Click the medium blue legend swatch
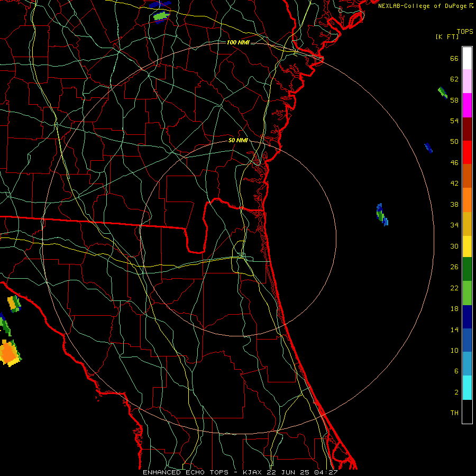Image resolution: width=476 pixels, height=476 pixels. (467, 340)
